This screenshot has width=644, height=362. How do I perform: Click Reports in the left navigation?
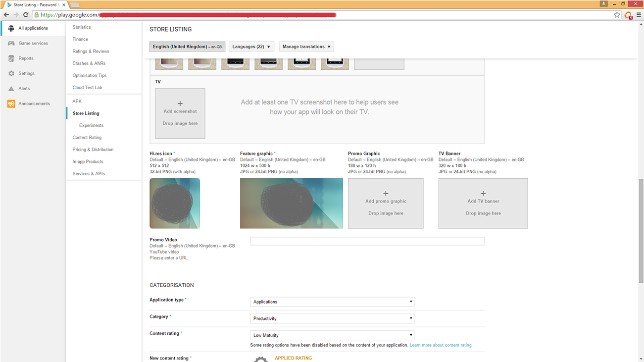click(26, 58)
